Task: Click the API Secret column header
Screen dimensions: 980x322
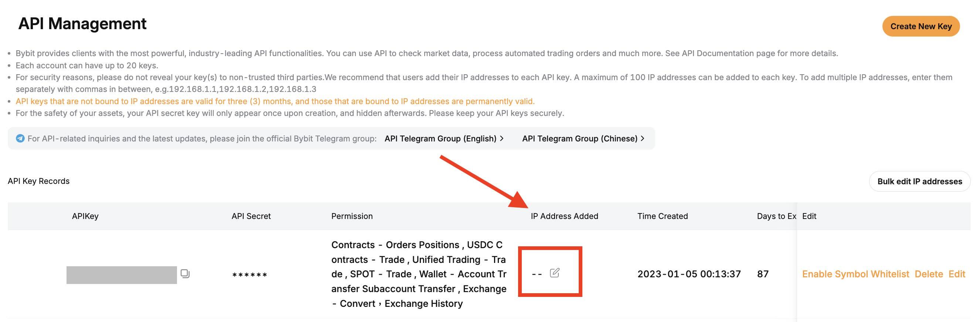Action: pyautogui.click(x=251, y=216)
